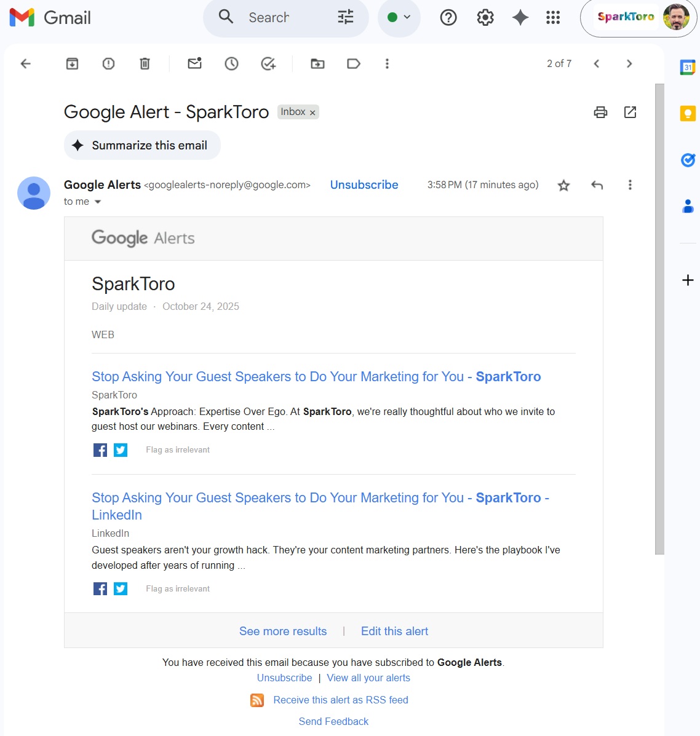
Task: Click Edit this alert
Action: (394, 631)
